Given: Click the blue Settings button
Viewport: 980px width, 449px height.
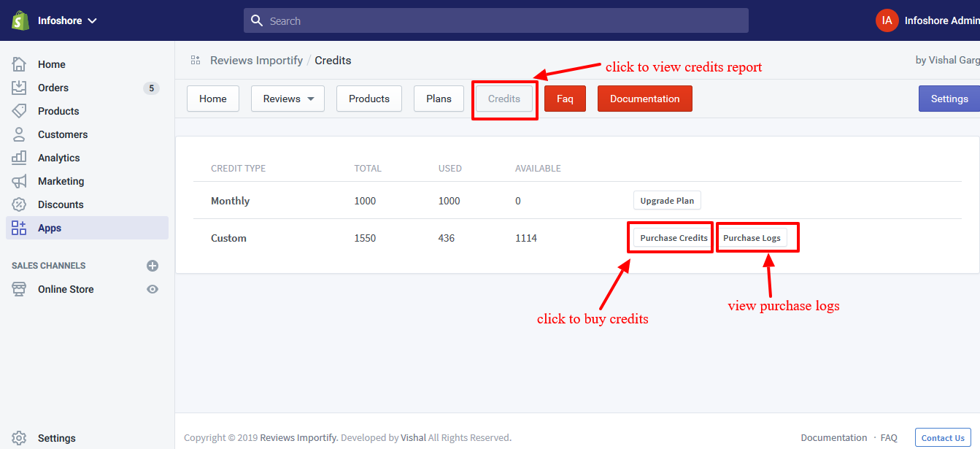Looking at the screenshot, I should click(949, 99).
